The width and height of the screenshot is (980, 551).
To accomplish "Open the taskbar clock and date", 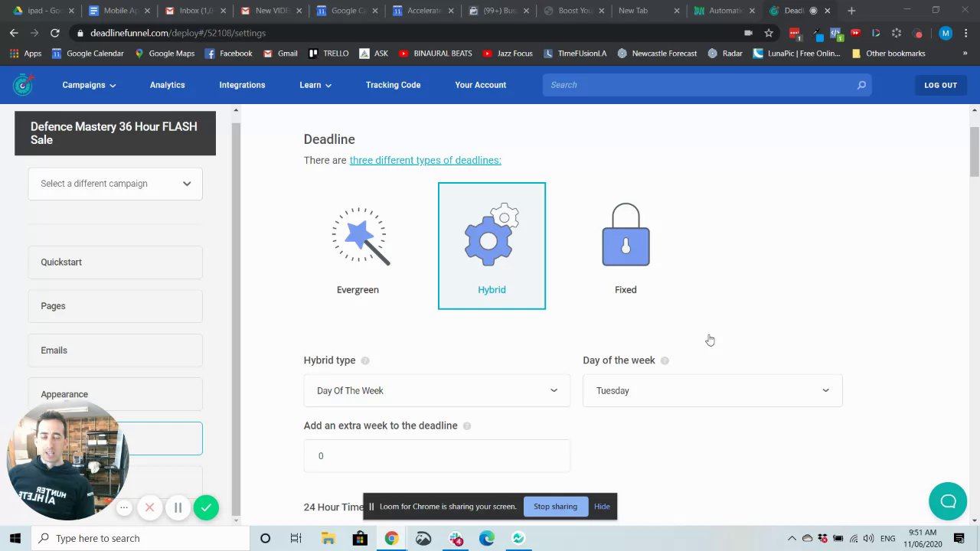I will [923, 538].
